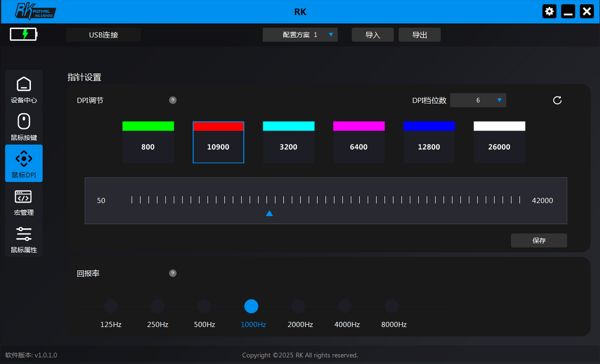Click the green color swatch above 800
Viewport: 600px width, 364px height.
(148, 126)
